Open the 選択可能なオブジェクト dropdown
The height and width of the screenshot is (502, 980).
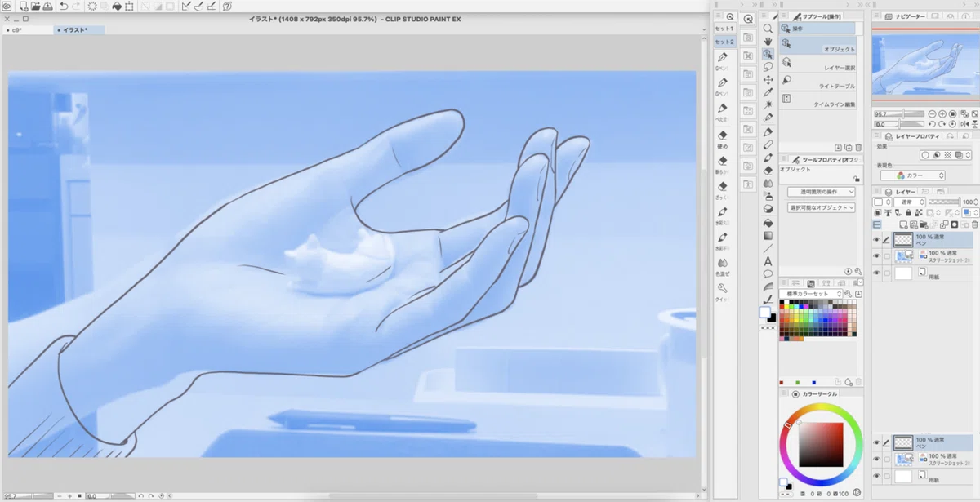(822, 208)
